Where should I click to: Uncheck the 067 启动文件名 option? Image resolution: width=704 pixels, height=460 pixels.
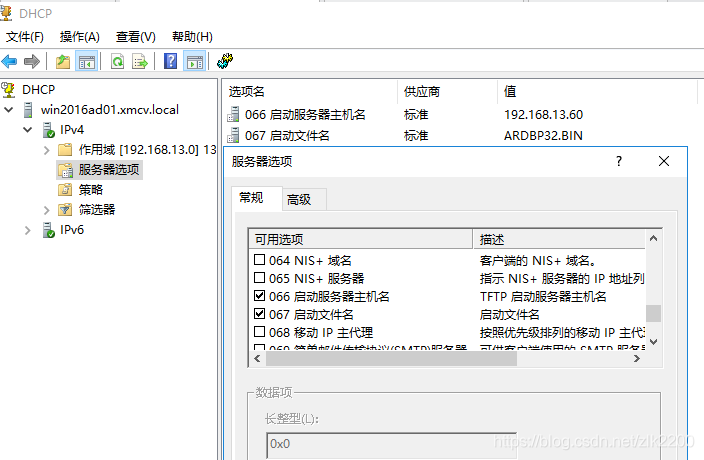[x=260, y=314]
